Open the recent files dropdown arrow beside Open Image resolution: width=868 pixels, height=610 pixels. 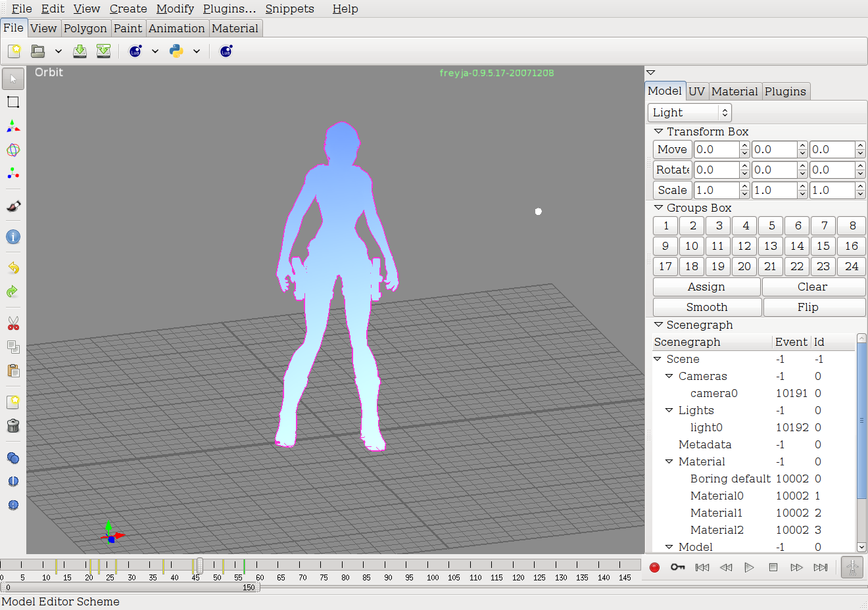pyautogui.click(x=58, y=51)
